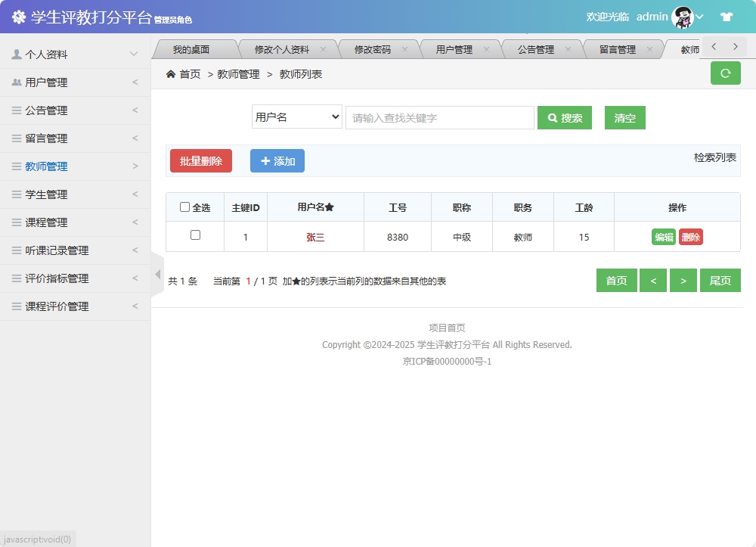Click the keyword search input field

[x=438, y=117]
